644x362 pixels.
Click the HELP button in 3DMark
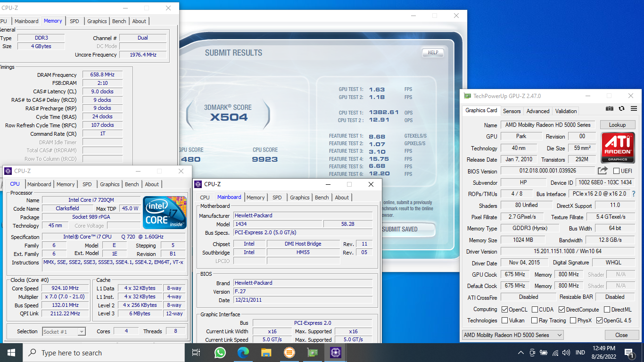(433, 53)
